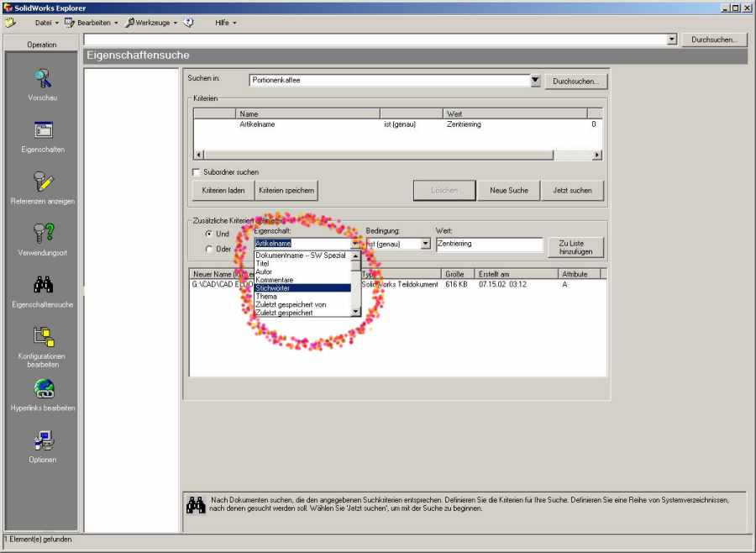
Task: Choose Titel in property list
Action: 302,263
